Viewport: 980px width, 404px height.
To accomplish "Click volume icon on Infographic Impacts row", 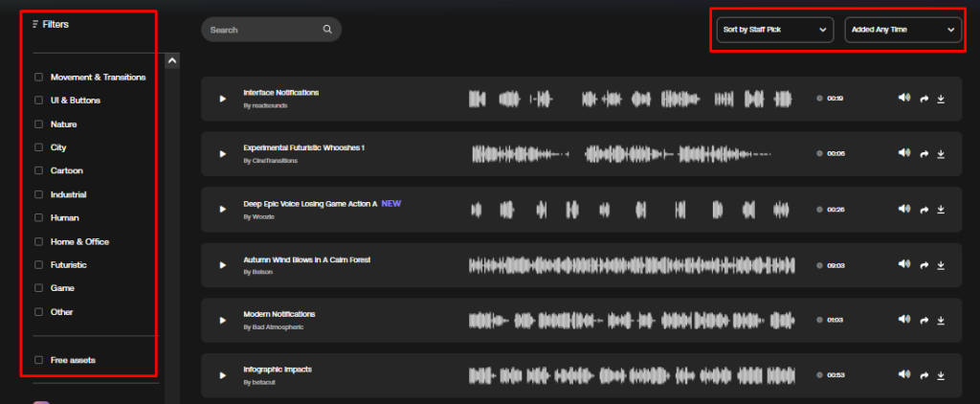I will [903, 374].
